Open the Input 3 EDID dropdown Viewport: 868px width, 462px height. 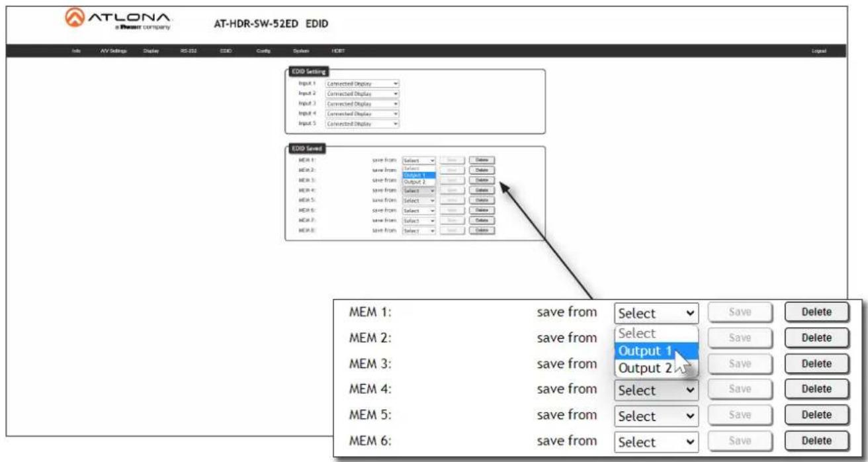click(x=363, y=104)
